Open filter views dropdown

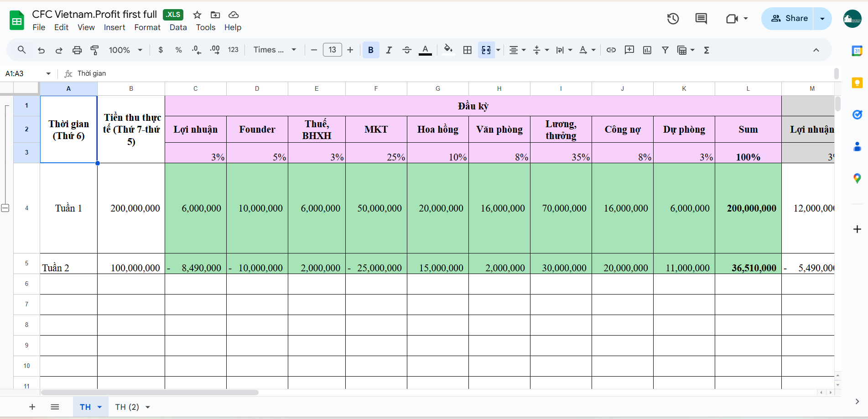[686, 50]
